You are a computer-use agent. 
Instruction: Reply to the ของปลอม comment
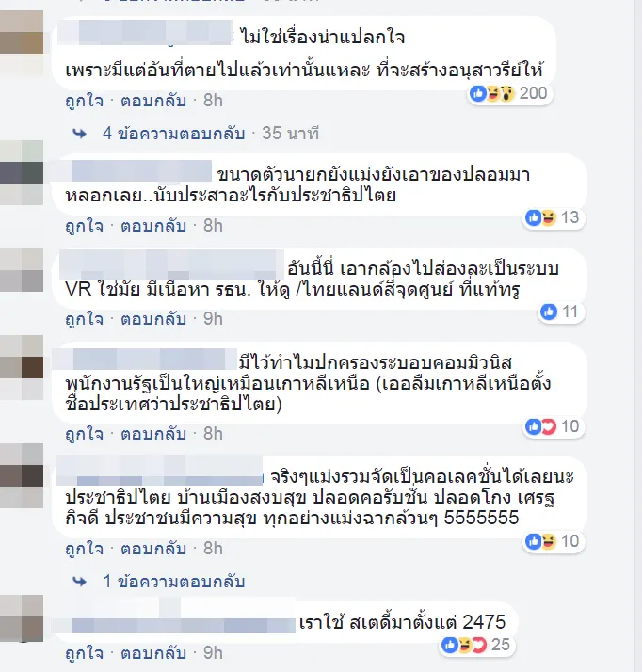[x=153, y=226]
